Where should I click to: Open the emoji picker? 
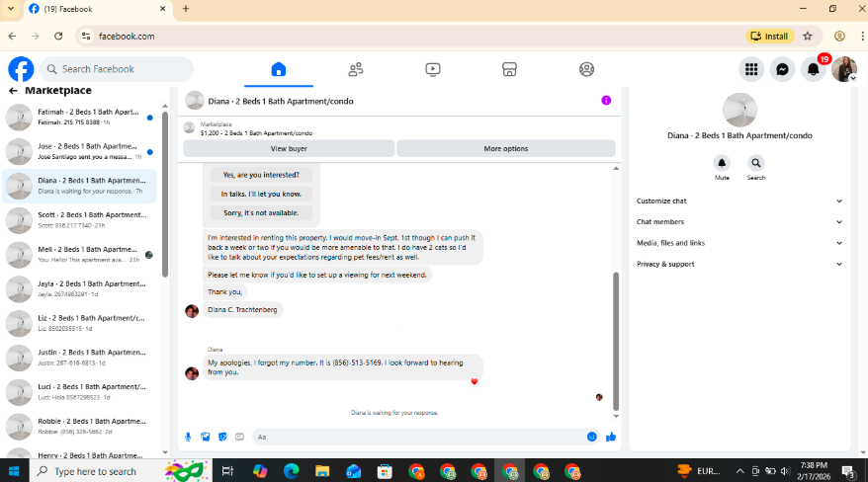(x=592, y=437)
